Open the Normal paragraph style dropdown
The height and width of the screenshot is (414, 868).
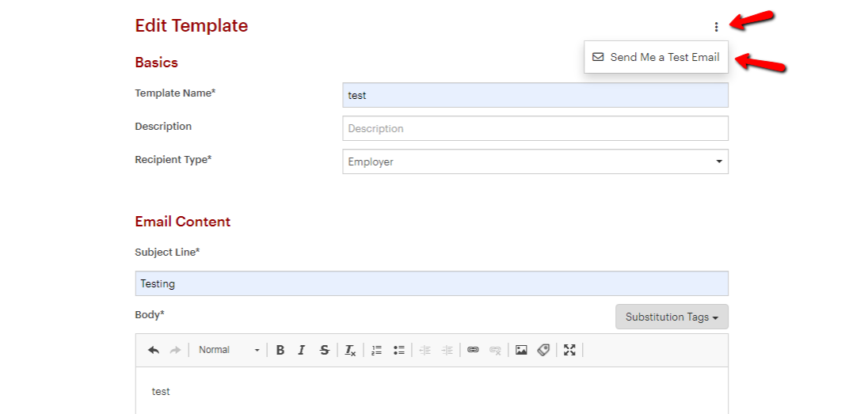coord(228,350)
